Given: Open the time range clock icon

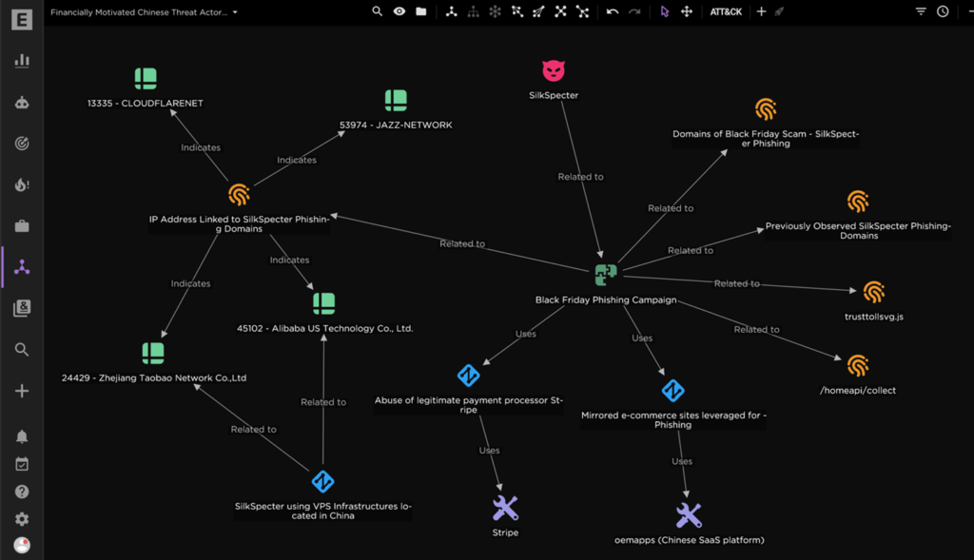Looking at the screenshot, I should pyautogui.click(x=943, y=11).
